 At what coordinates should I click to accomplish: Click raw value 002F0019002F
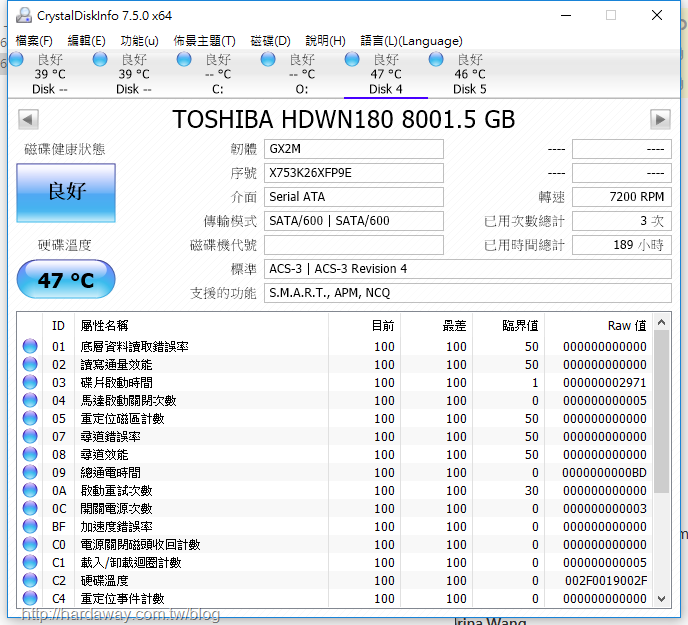click(x=606, y=581)
